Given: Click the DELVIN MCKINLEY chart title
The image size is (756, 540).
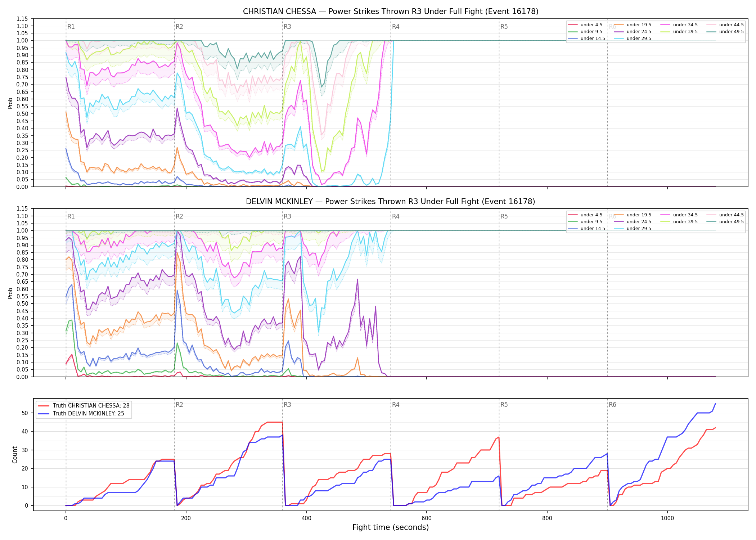Looking at the screenshot, I should pyautogui.click(x=391, y=202).
